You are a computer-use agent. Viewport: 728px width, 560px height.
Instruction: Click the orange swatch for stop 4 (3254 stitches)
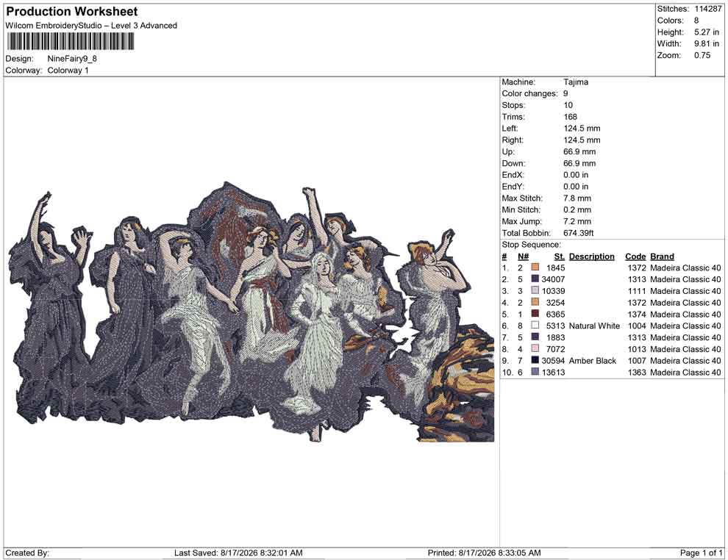click(x=535, y=303)
